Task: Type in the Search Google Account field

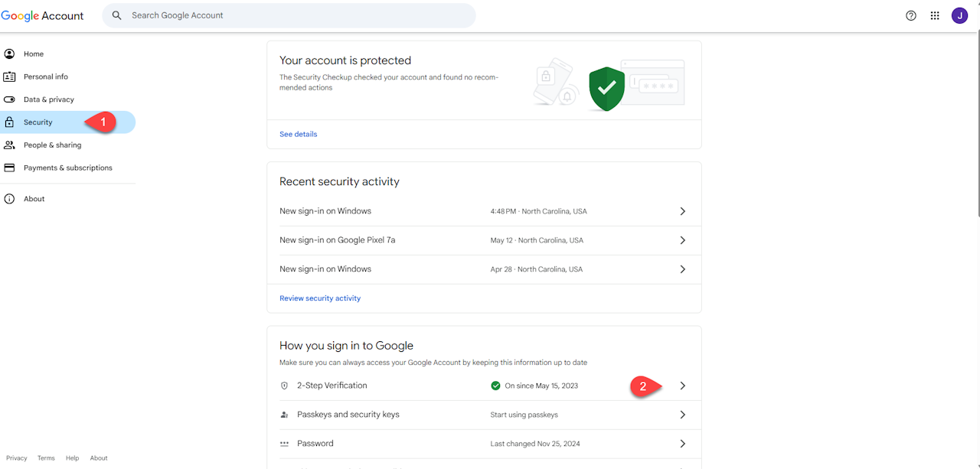Action: [x=299, y=15]
